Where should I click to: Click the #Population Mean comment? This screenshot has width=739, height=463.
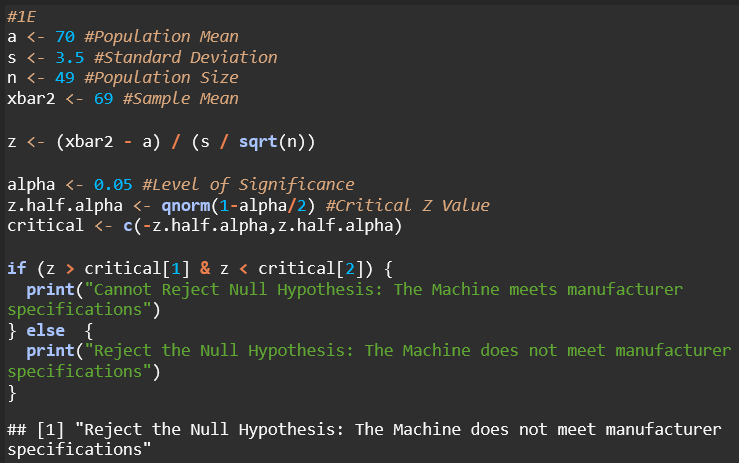166,37
